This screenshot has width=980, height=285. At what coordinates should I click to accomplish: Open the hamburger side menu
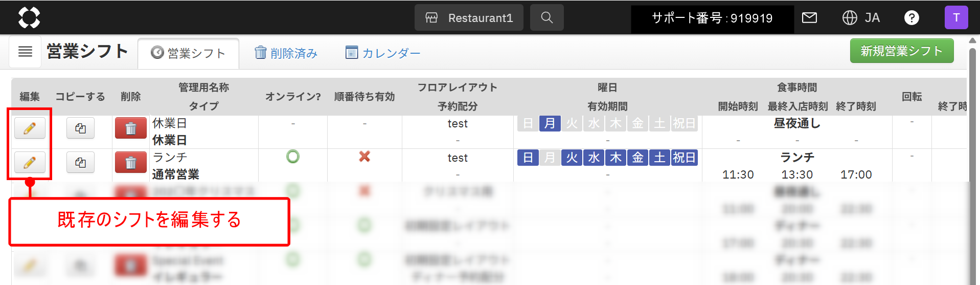25,52
